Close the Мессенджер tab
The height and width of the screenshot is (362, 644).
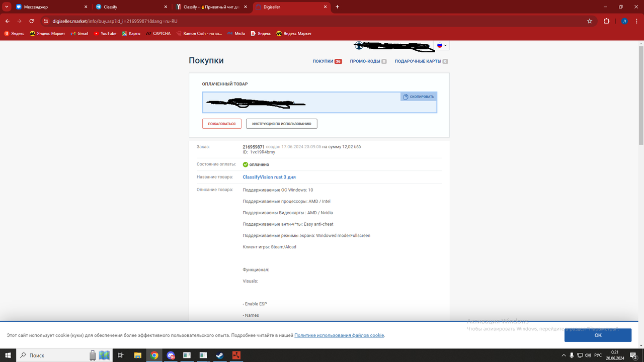[86, 7]
